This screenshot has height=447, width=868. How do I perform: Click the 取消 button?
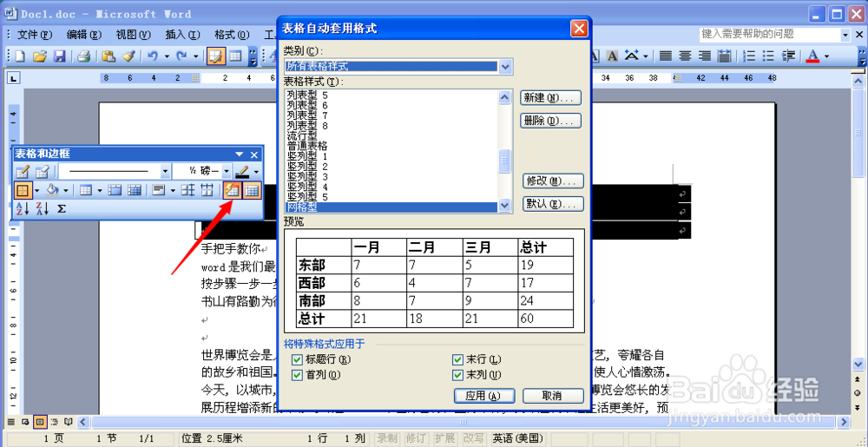coord(554,396)
